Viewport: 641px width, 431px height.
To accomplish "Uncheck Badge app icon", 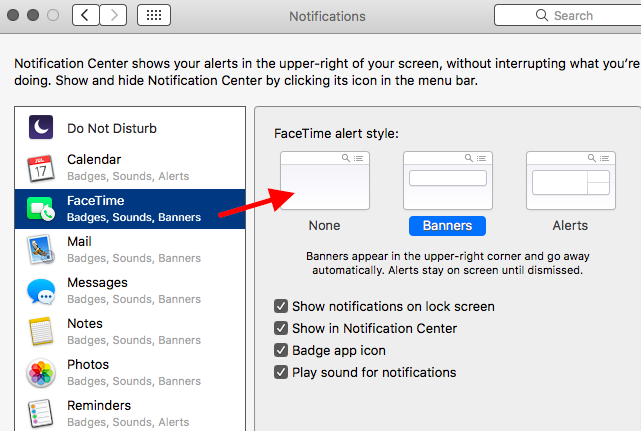I will 281,350.
